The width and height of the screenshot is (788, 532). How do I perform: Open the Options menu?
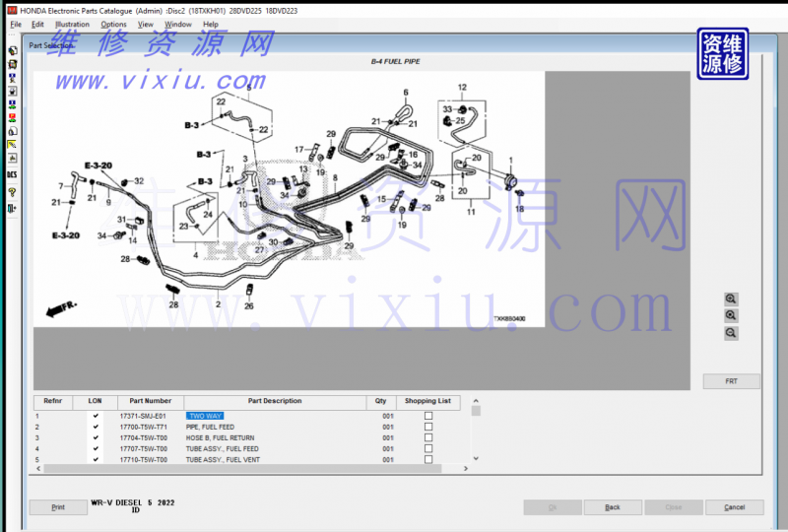pyautogui.click(x=113, y=24)
